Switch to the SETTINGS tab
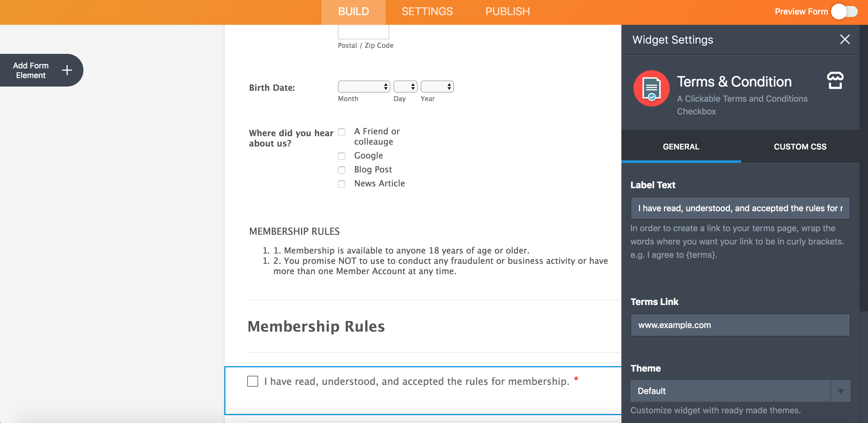This screenshot has width=868, height=423. pyautogui.click(x=427, y=12)
